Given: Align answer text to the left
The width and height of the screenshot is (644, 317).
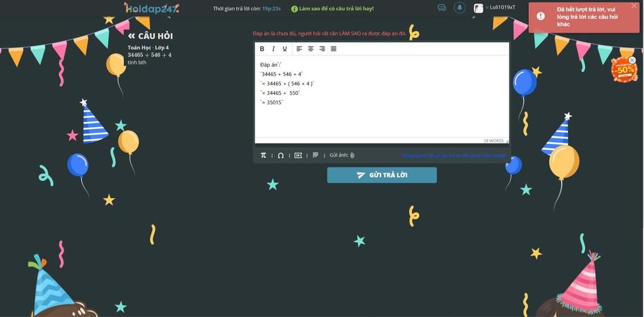Looking at the screenshot, I should click(299, 48).
